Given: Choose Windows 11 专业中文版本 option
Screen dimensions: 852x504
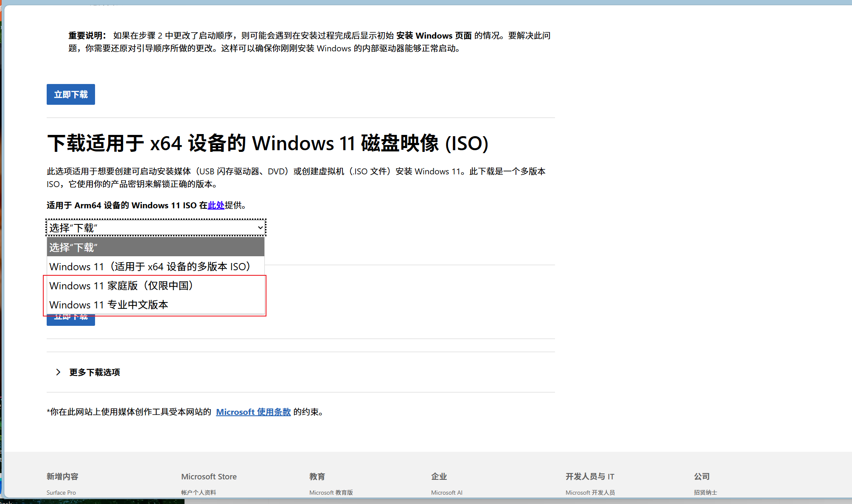Looking at the screenshot, I should [156, 305].
